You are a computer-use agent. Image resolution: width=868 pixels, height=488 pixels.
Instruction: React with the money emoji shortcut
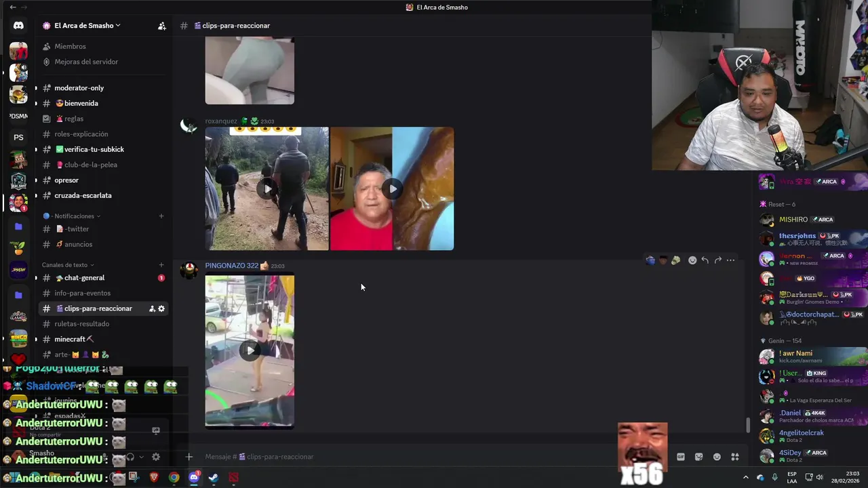pyautogui.click(x=676, y=260)
